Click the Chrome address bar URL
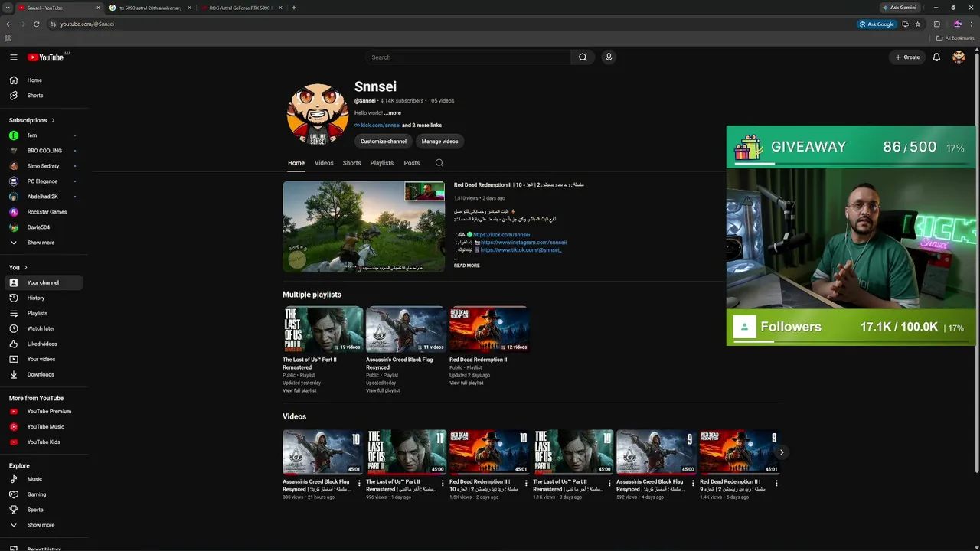The height and width of the screenshot is (551, 980). 87,24
